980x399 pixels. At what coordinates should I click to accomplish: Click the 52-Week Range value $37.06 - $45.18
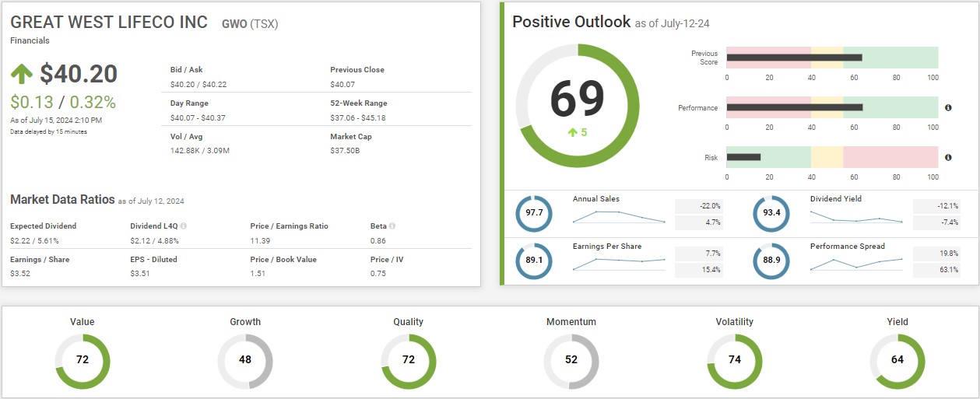(358, 117)
